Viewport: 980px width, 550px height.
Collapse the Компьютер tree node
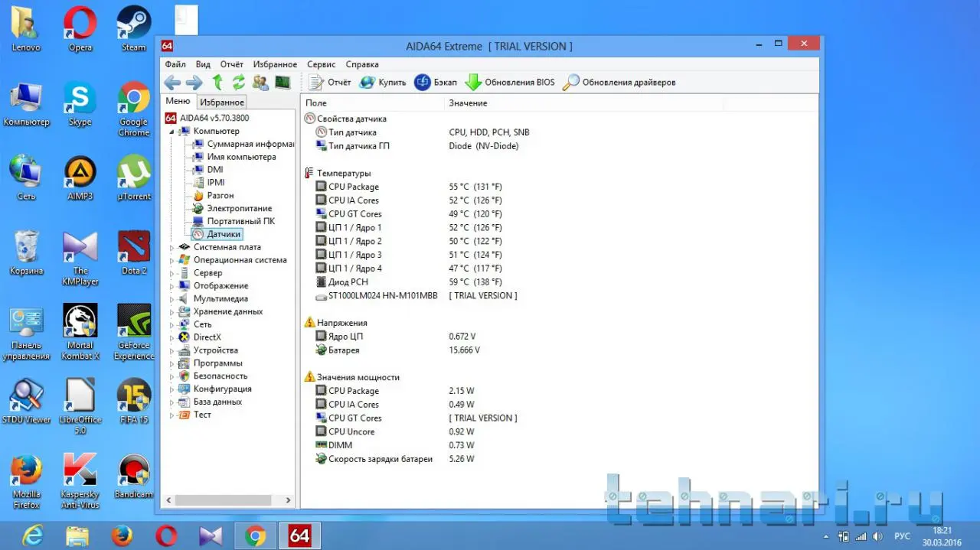(171, 132)
